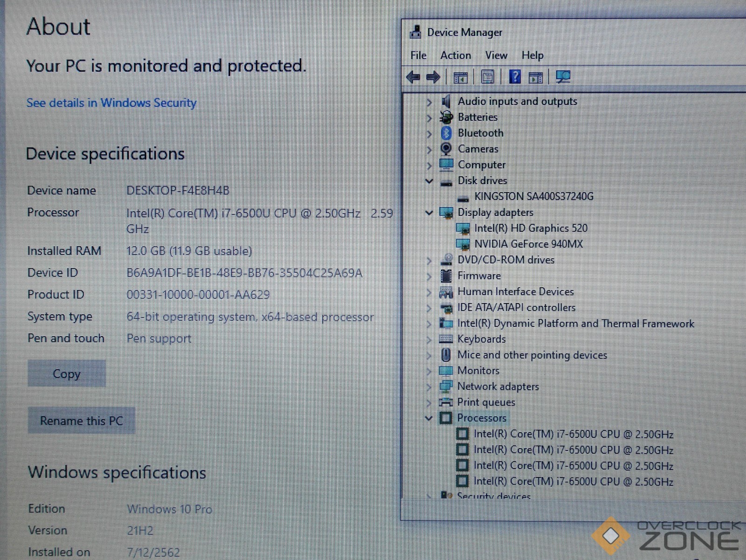Click the IDE ATA/ATAPI controllers icon
746x560 pixels.
click(446, 308)
